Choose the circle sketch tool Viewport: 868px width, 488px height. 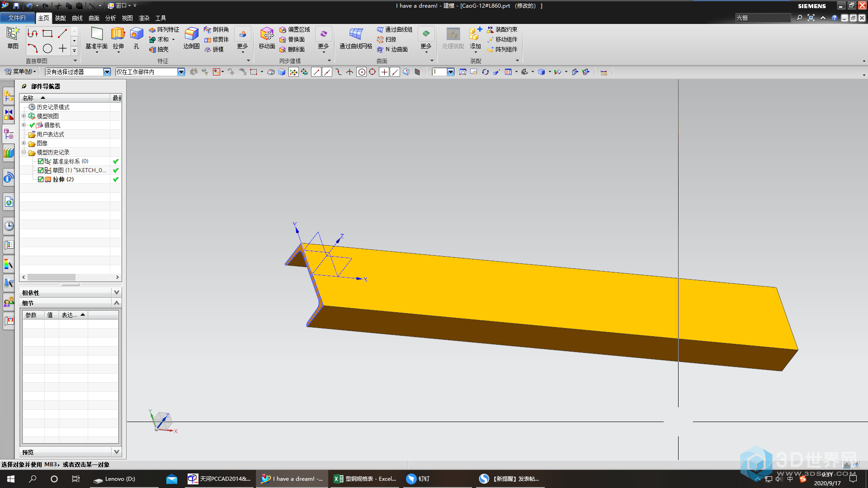pos(47,48)
